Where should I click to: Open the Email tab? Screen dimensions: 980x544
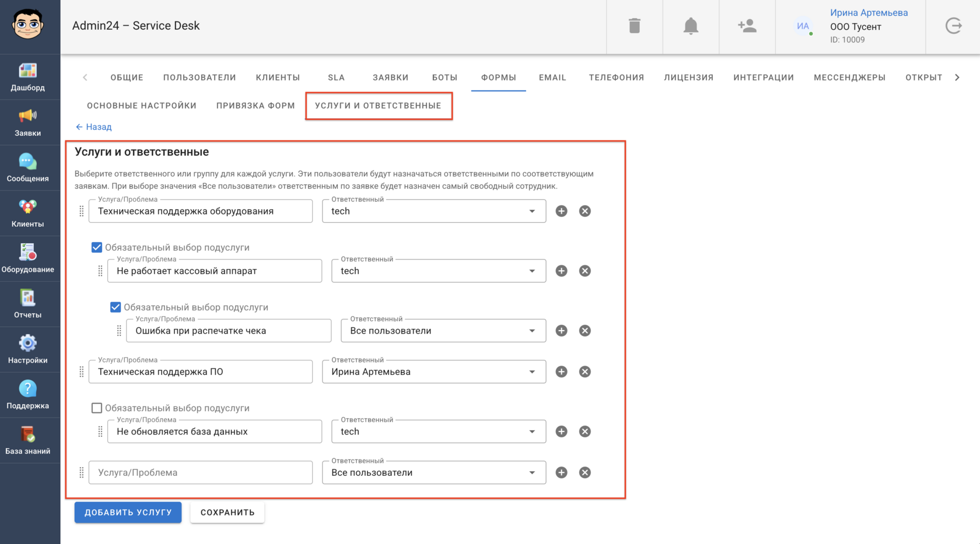[552, 78]
